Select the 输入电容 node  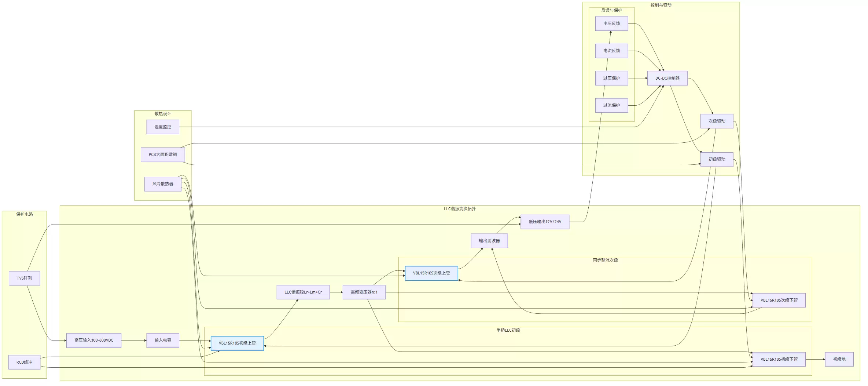[163, 340]
